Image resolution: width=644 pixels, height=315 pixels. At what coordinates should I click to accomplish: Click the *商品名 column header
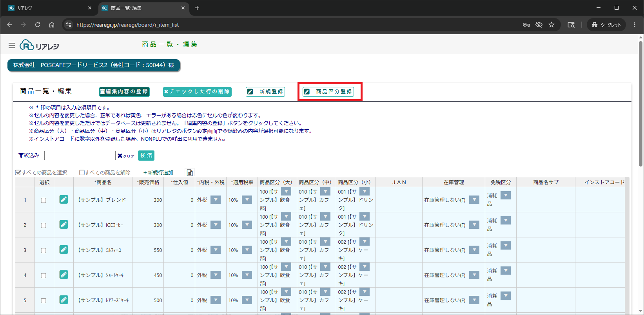point(103,182)
